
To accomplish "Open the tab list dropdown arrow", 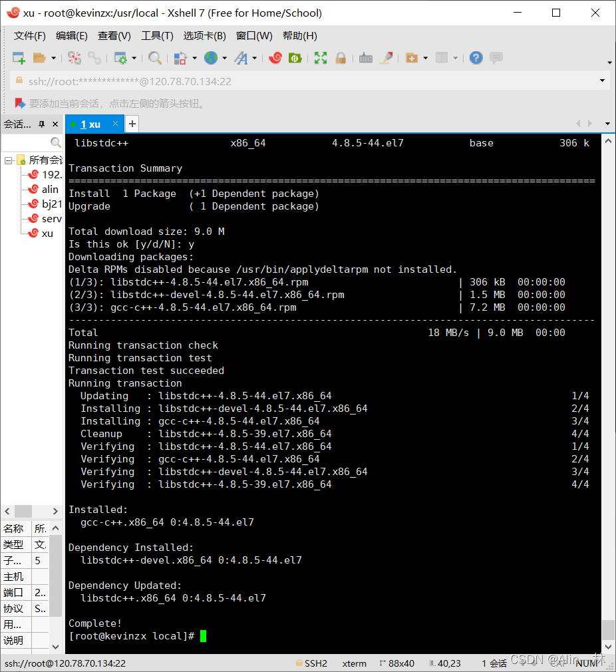I will click(607, 124).
